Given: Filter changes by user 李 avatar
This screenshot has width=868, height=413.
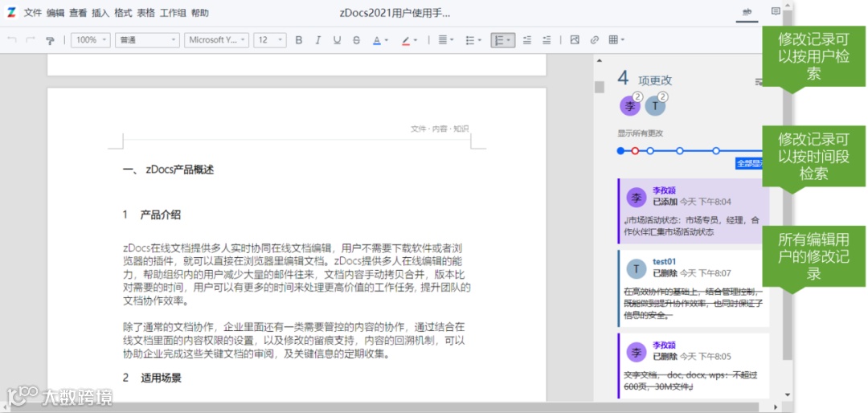Looking at the screenshot, I should (629, 105).
